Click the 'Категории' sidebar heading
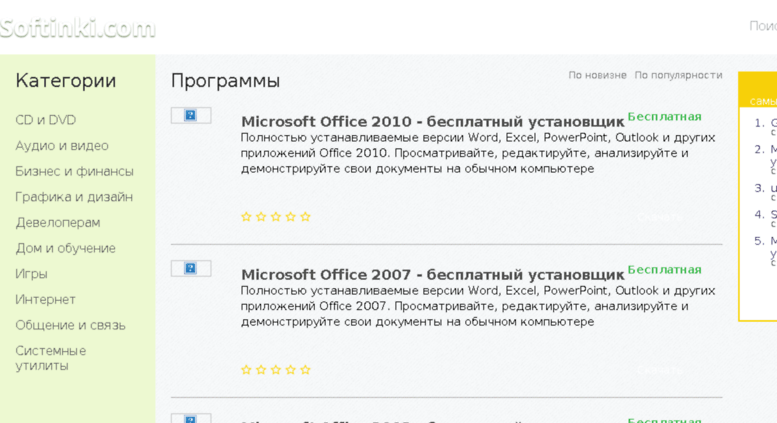Viewport: 777px width, 423px height. point(66,81)
